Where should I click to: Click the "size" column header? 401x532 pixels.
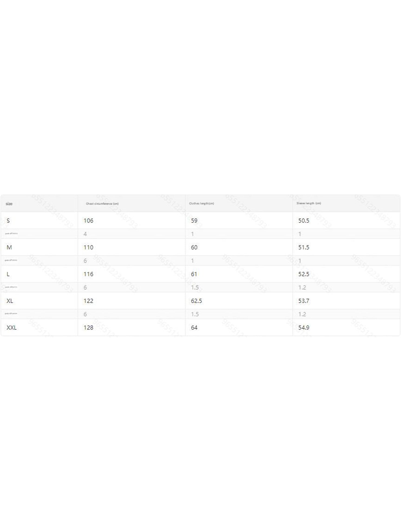(x=9, y=204)
